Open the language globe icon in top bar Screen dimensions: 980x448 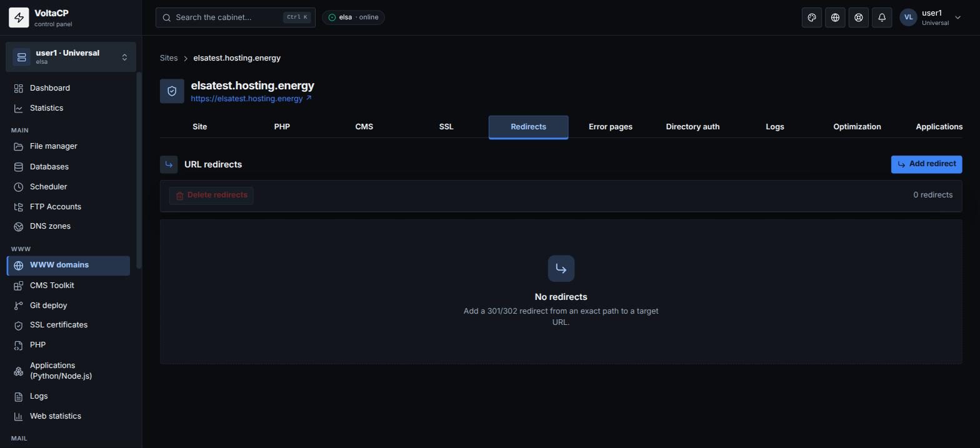tap(835, 17)
